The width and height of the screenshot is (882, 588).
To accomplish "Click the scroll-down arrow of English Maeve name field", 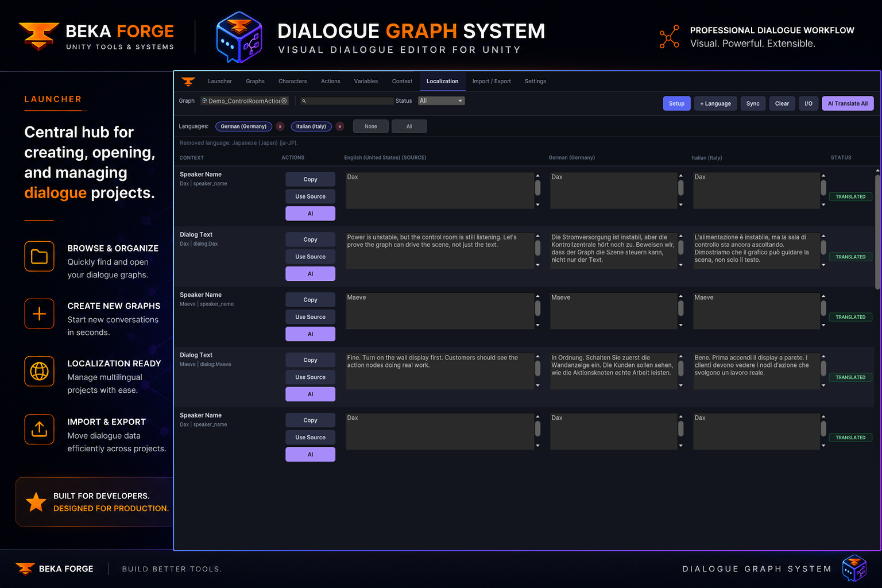I will pyautogui.click(x=537, y=325).
